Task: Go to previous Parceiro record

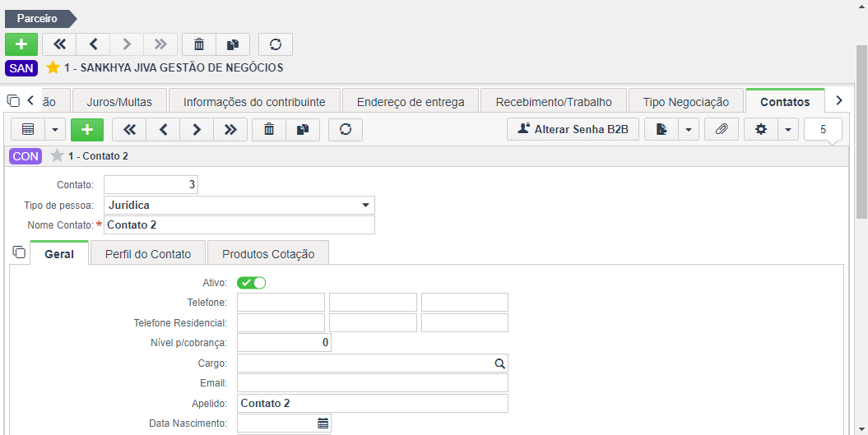Action: 93,44
